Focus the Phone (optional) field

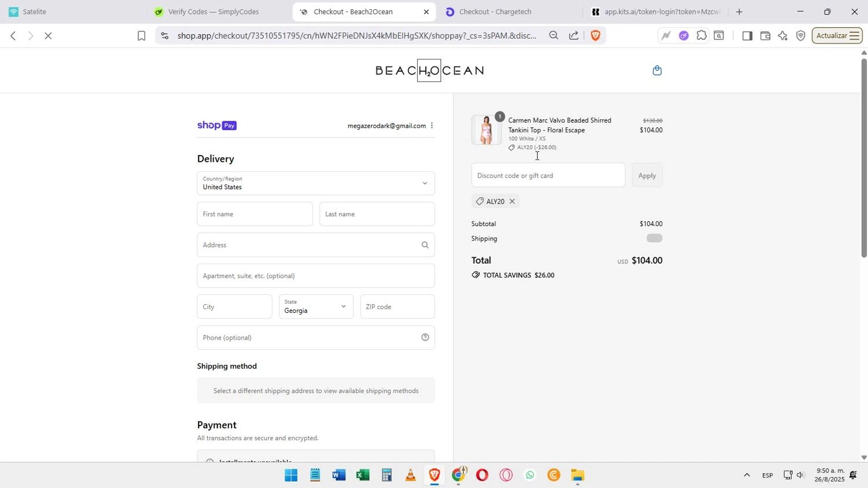(316, 338)
